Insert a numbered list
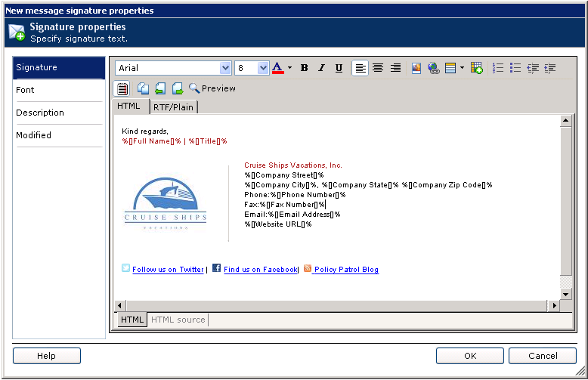This screenshot has width=588, height=380. tap(498, 68)
